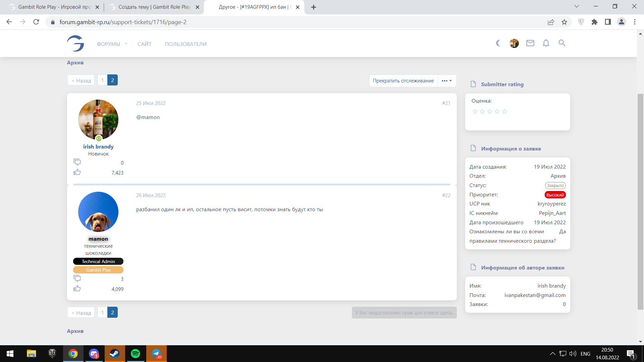Open Spotify from the taskbar
The image size is (644, 362).
coord(136,354)
